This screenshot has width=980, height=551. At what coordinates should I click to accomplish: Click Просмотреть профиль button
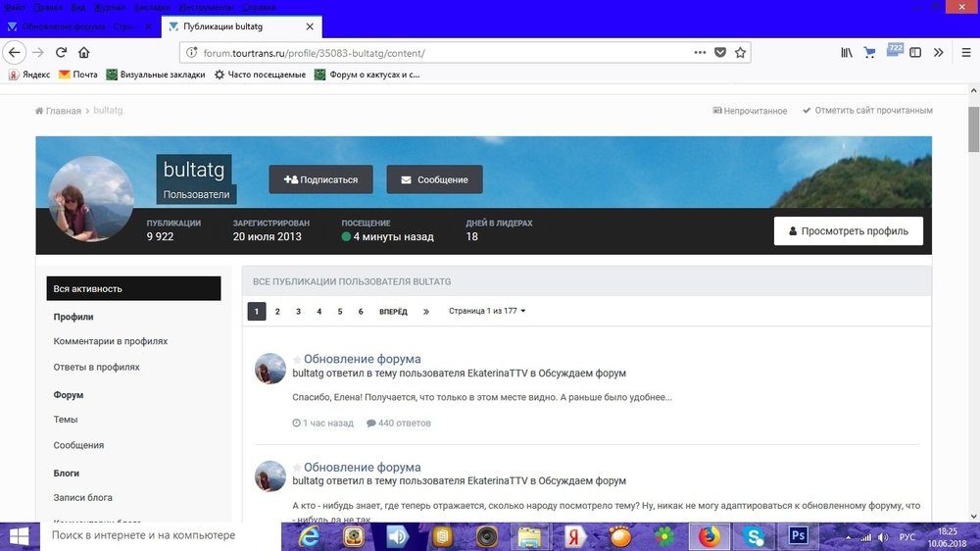pyautogui.click(x=848, y=230)
